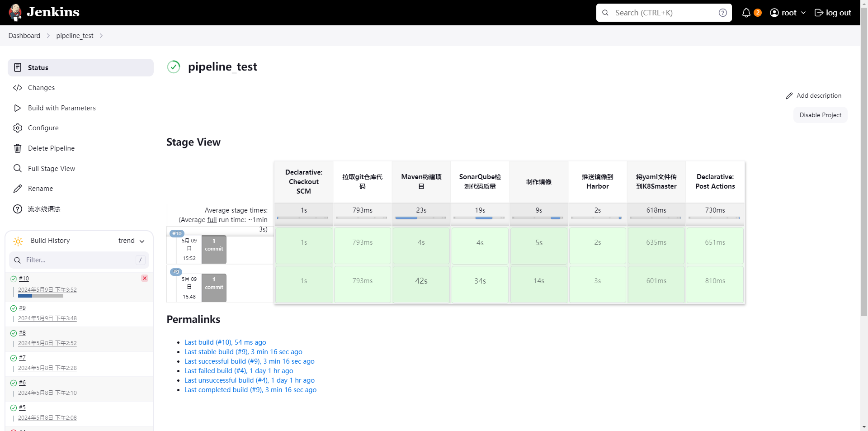Open the Last failed build (#4) permalink
The width and height of the screenshot is (868, 431).
pyautogui.click(x=239, y=371)
